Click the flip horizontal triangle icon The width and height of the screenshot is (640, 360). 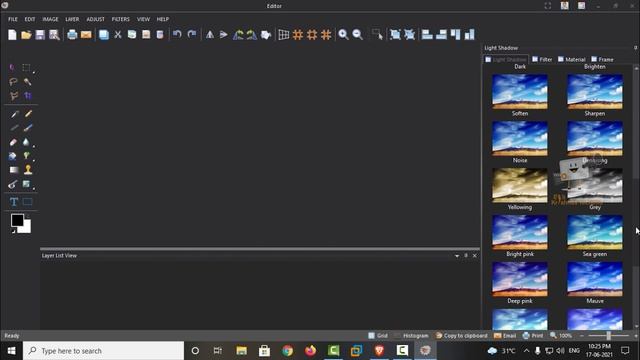pyautogui.click(x=210, y=35)
